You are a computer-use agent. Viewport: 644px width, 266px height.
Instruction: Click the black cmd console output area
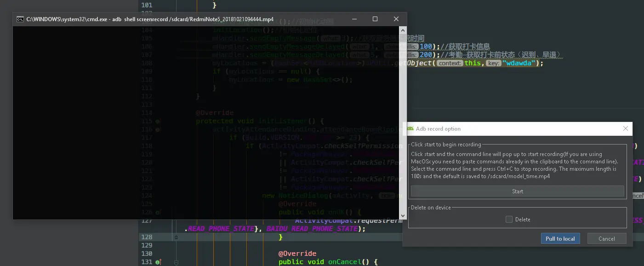pyautogui.click(x=205, y=123)
